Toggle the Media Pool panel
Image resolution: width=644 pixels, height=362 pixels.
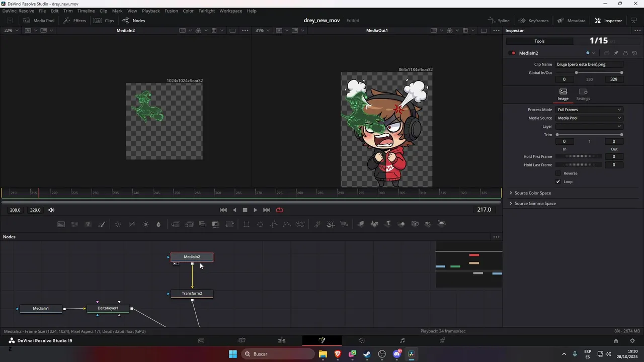tap(38, 21)
